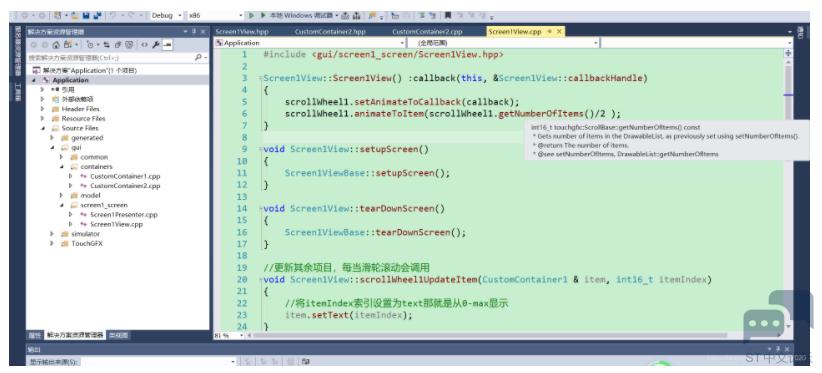Click the editor horizontal scrollbar
822x373 pixels.
coord(491,335)
